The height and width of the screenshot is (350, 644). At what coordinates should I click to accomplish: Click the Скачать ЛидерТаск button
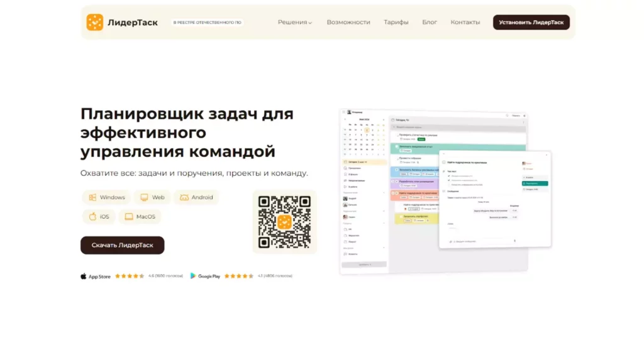[x=123, y=245]
